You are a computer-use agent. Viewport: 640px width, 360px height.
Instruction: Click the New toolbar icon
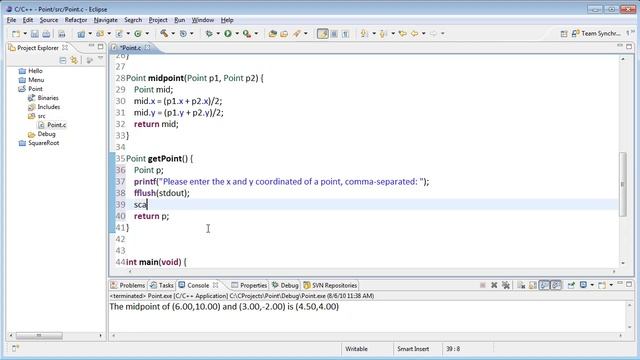coord(16,34)
